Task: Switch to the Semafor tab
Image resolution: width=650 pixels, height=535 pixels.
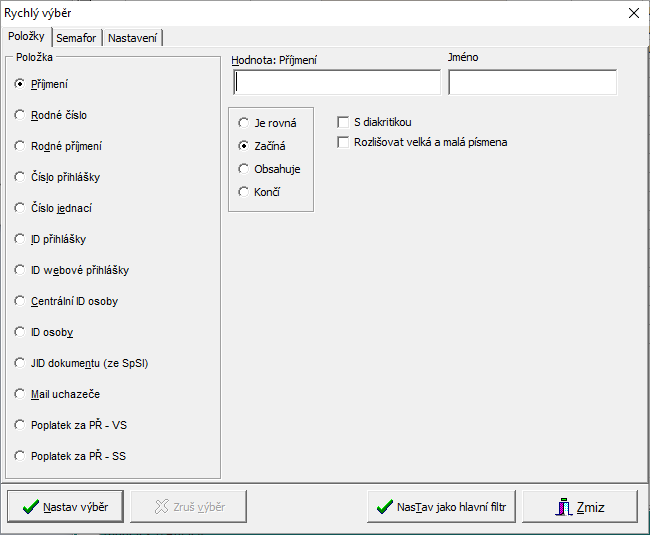Action: tap(77, 38)
